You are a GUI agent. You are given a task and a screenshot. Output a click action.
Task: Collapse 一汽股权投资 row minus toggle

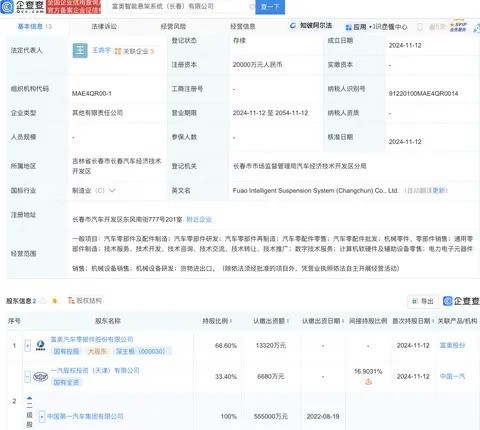click(x=28, y=377)
